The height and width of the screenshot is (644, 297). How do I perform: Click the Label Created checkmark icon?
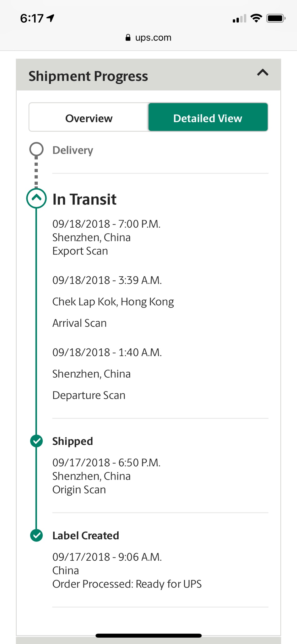(x=36, y=535)
